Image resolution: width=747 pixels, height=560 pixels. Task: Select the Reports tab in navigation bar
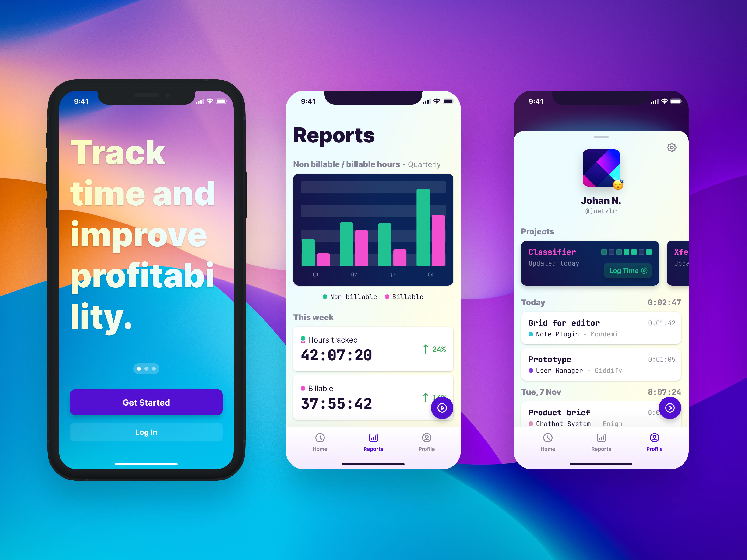pyautogui.click(x=372, y=442)
